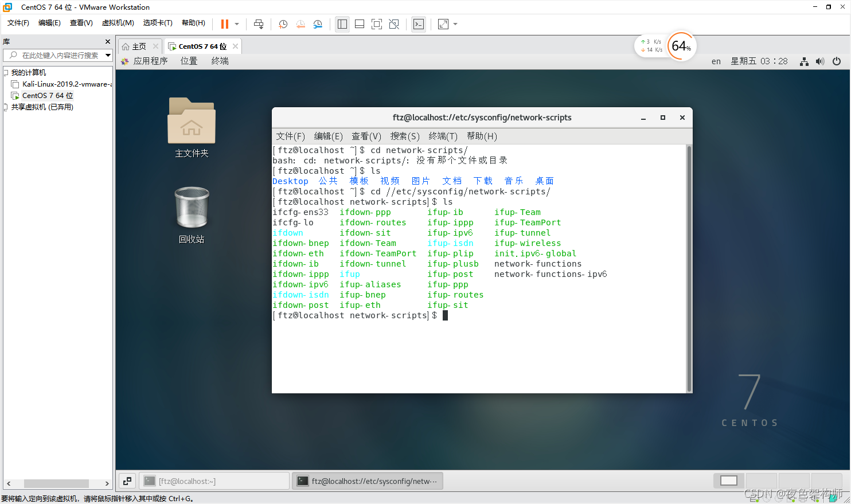851x504 pixels.
Task: Expand the 共享虚拟机 (已弃用) node
Action: (x=6, y=107)
